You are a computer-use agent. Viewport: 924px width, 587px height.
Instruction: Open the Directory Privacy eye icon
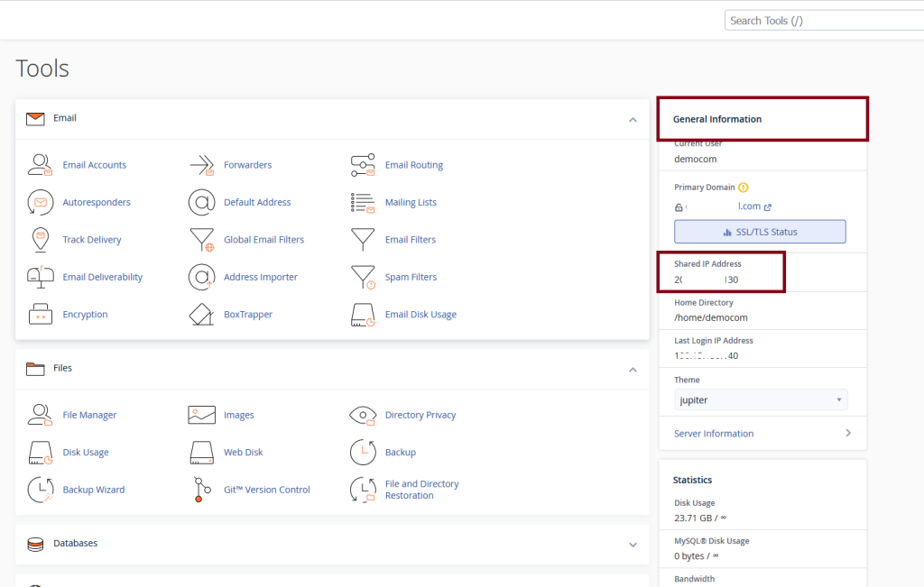(x=363, y=415)
